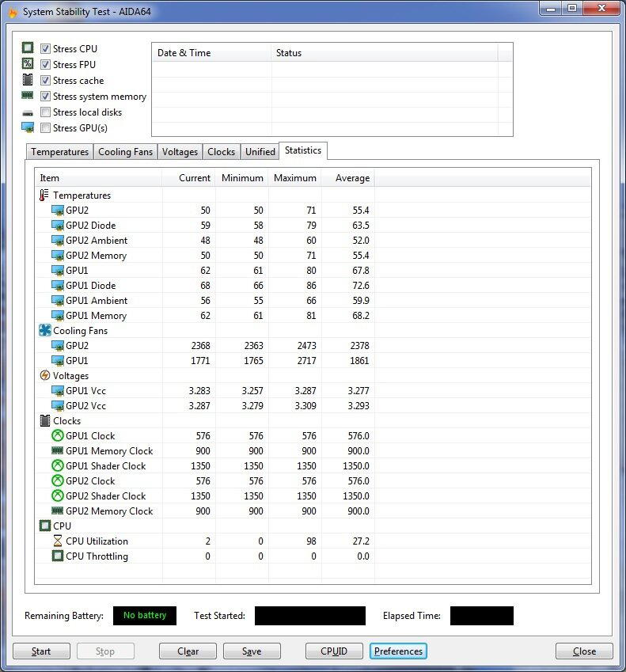
Task: Select the GPU2 Ambient row label
Action: tap(97, 241)
